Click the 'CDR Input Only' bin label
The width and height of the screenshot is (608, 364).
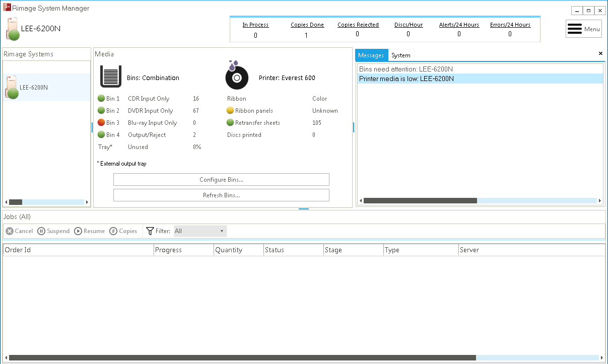pos(149,99)
